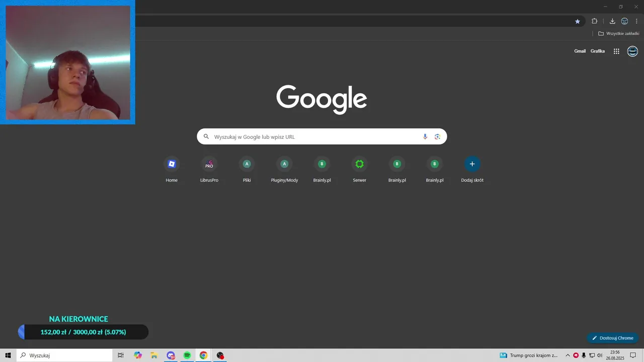This screenshot has width=644, height=362.
Task: Open the LibrusPro shortcut
Action: click(209, 170)
